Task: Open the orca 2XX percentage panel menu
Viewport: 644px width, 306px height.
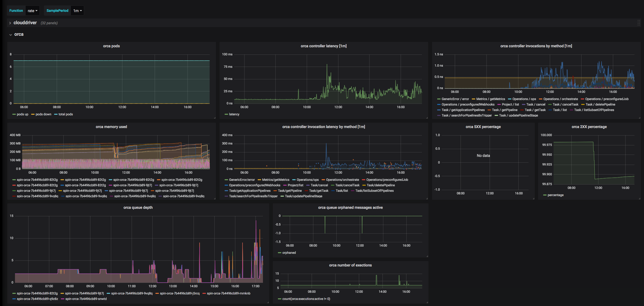Action: point(589,127)
